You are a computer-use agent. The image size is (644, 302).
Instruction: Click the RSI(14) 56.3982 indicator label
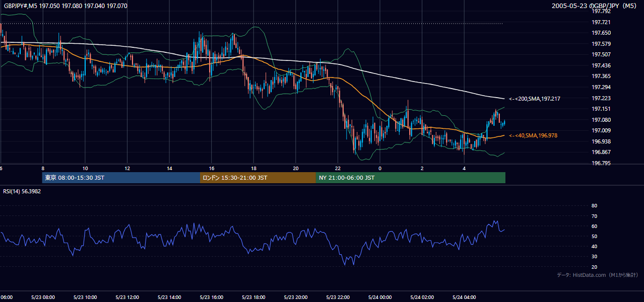point(22,191)
